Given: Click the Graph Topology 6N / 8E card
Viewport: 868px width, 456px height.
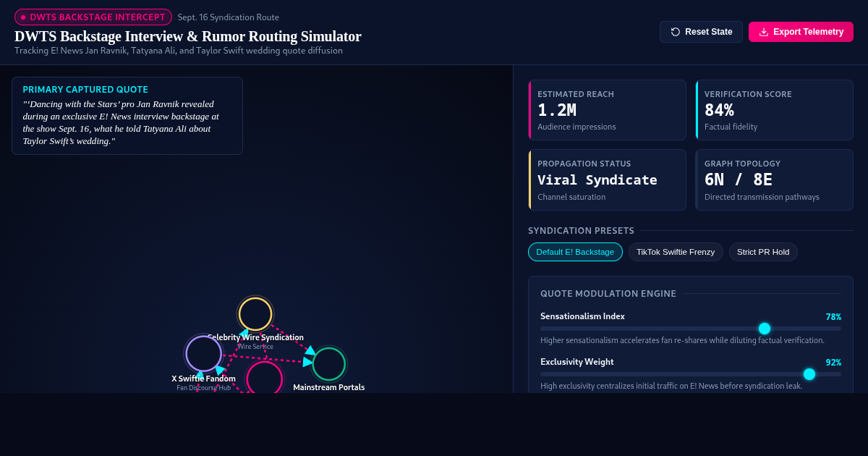Looking at the screenshot, I should tap(774, 180).
